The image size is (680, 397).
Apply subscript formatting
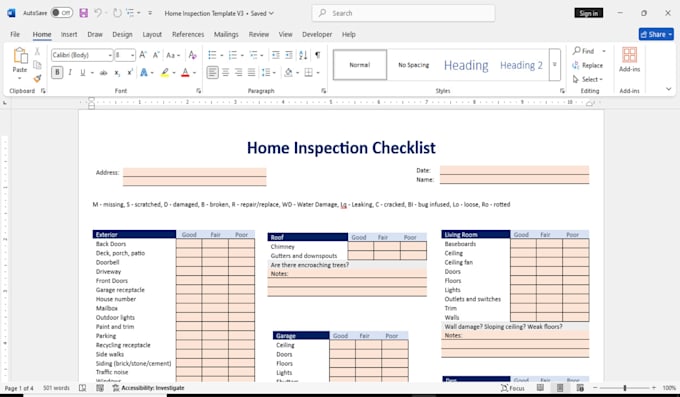click(117, 73)
